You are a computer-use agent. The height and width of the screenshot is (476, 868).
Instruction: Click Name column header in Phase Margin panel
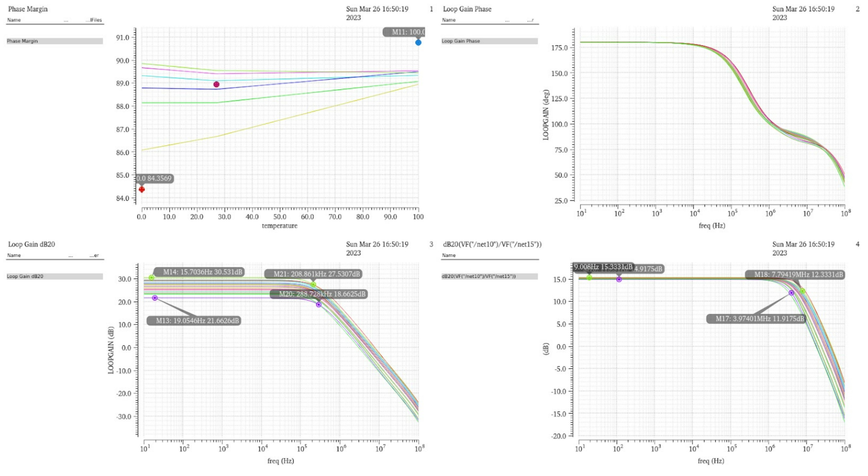[x=14, y=20]
